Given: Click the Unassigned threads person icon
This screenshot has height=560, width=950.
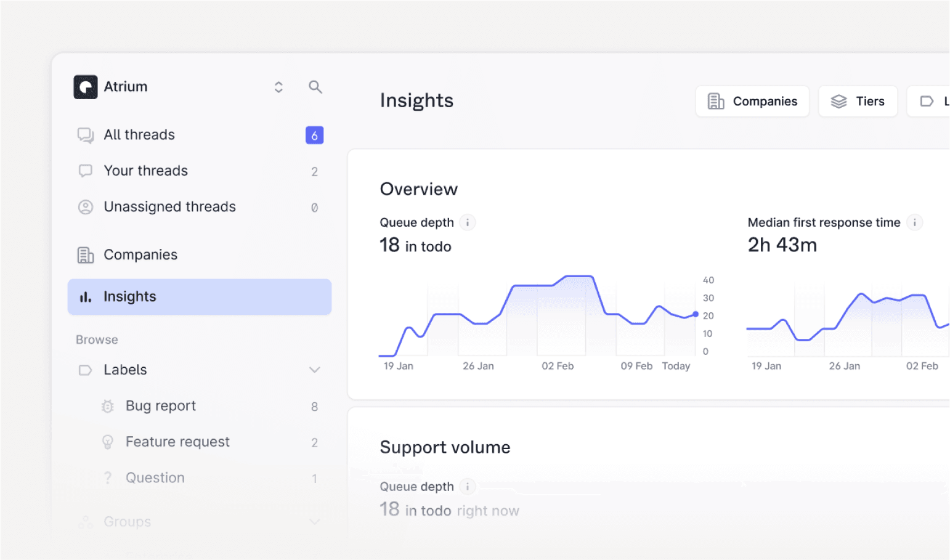Looking at the screenshot, I should (86, 207).
